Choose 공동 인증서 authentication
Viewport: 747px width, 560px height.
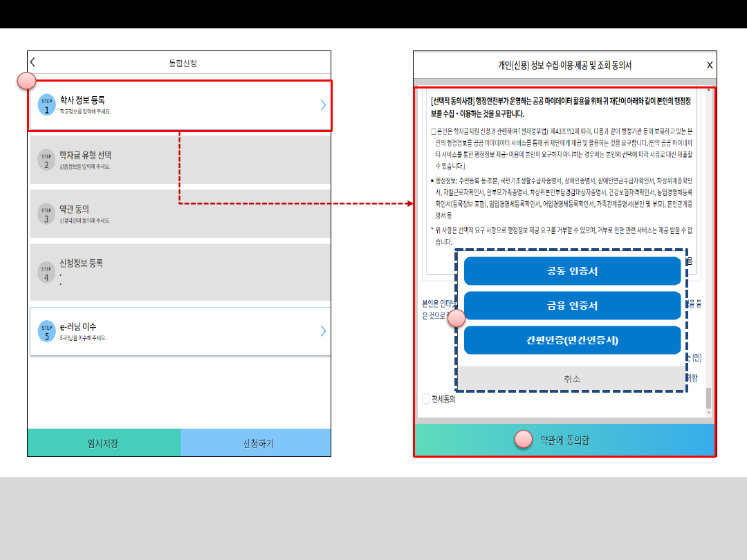[x=572, y=271]
